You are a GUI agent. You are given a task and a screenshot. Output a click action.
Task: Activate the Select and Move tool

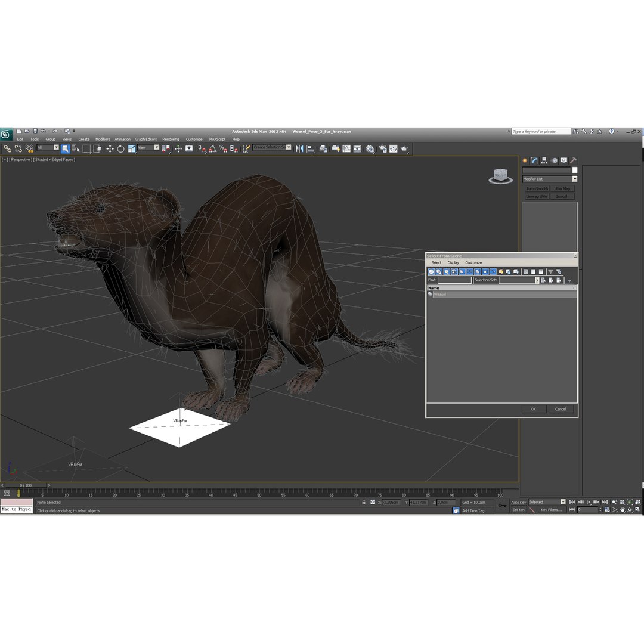click(110, 148)
